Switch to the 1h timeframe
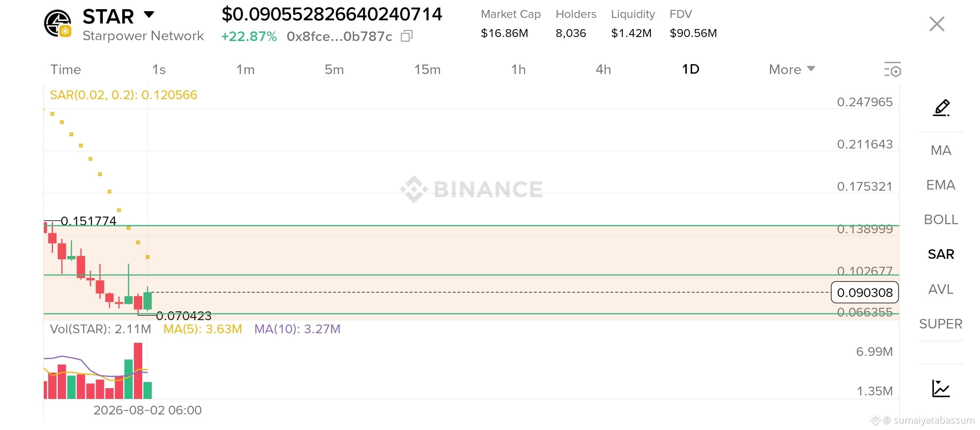 518,69
